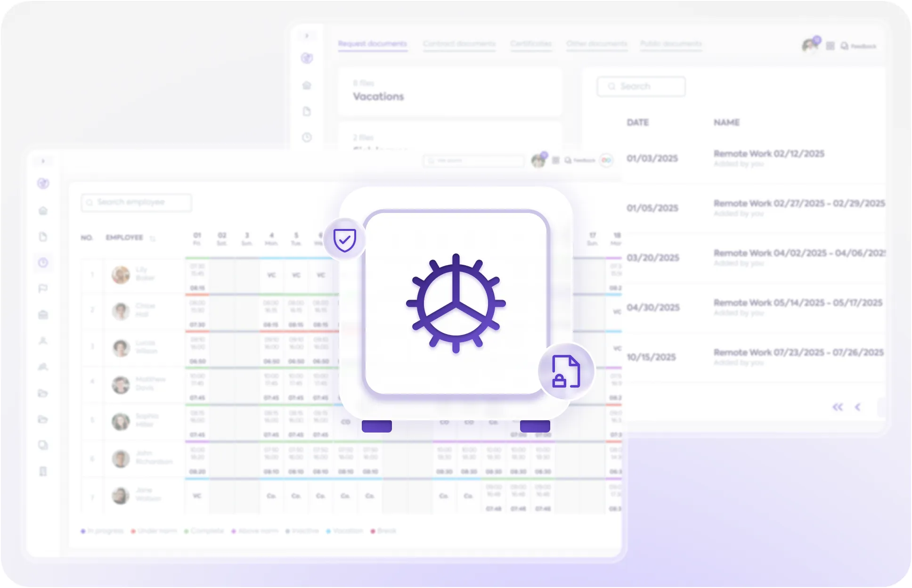Click the logo icon in the documents window sidebar
Screen dimensions: 912x588
[307, 58]
